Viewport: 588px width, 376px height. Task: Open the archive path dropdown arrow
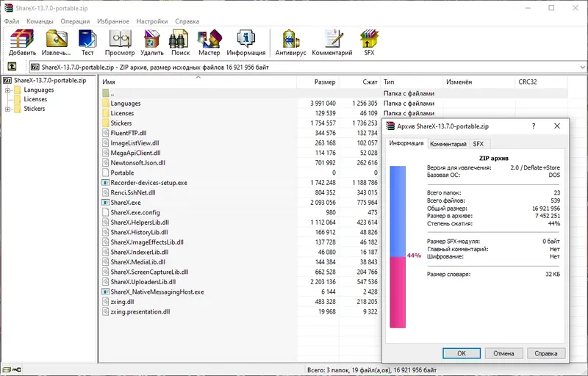582,68
